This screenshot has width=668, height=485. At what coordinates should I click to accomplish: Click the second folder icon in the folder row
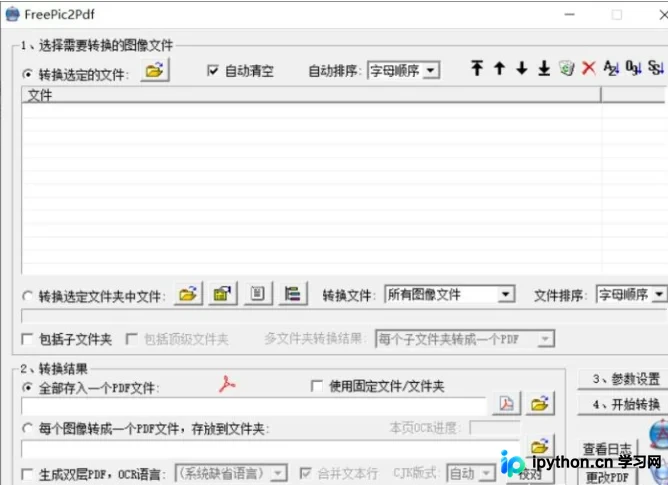223,294
